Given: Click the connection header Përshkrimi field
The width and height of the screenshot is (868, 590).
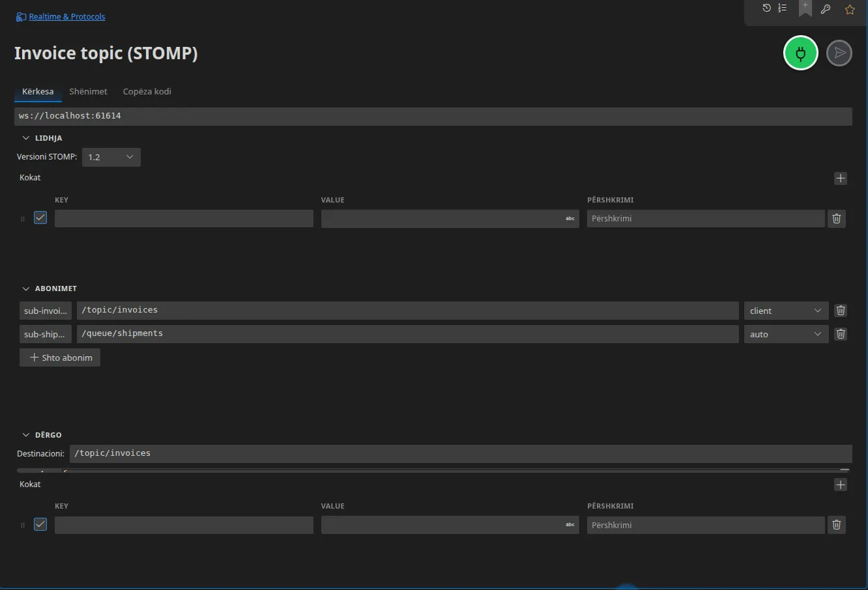Looking at the screenshot, I should [x=706, y=219].
